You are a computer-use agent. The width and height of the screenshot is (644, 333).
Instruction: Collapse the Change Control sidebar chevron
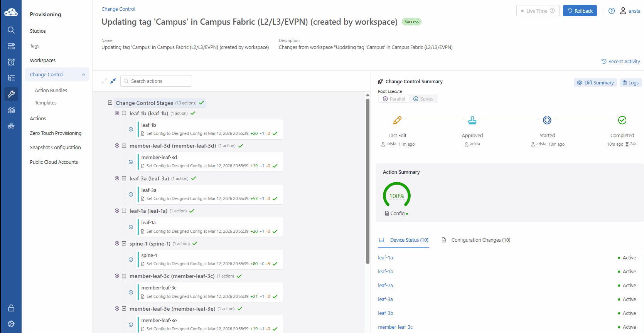(83, 75)
